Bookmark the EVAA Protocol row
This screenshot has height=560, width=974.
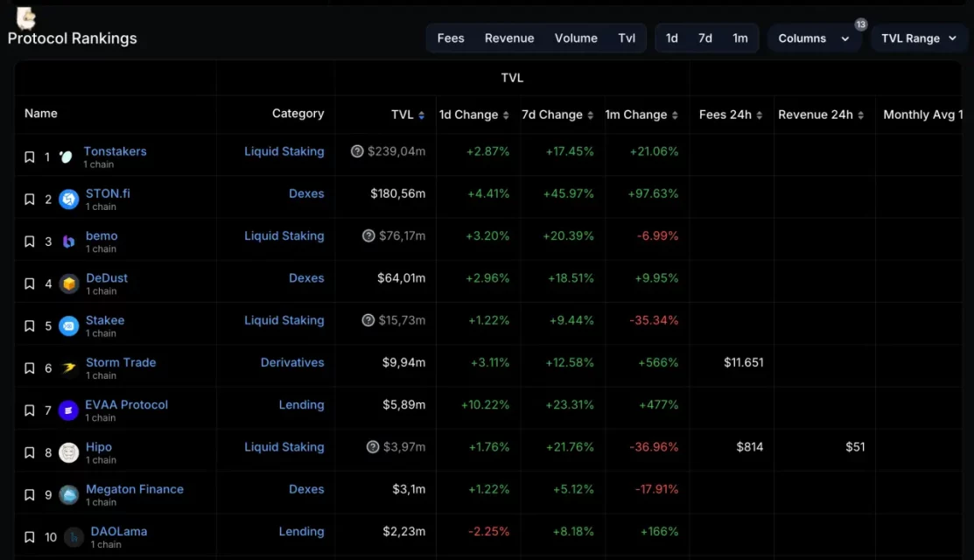pos(29,410)
